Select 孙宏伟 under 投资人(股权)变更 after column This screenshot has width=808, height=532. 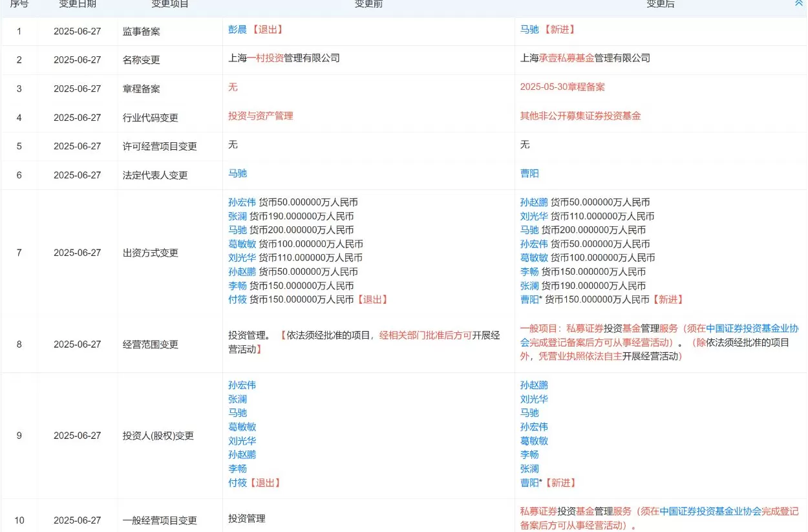coord(534,426)
